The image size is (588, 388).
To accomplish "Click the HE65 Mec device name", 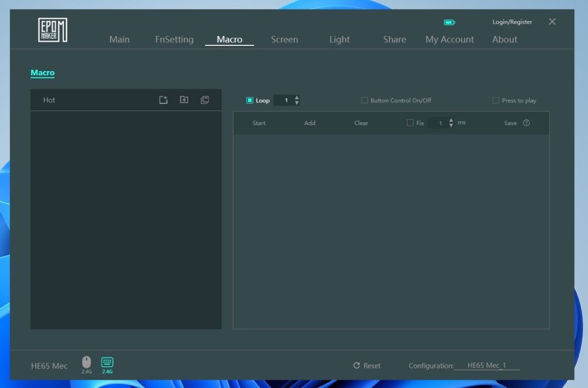I will point(49,366).
